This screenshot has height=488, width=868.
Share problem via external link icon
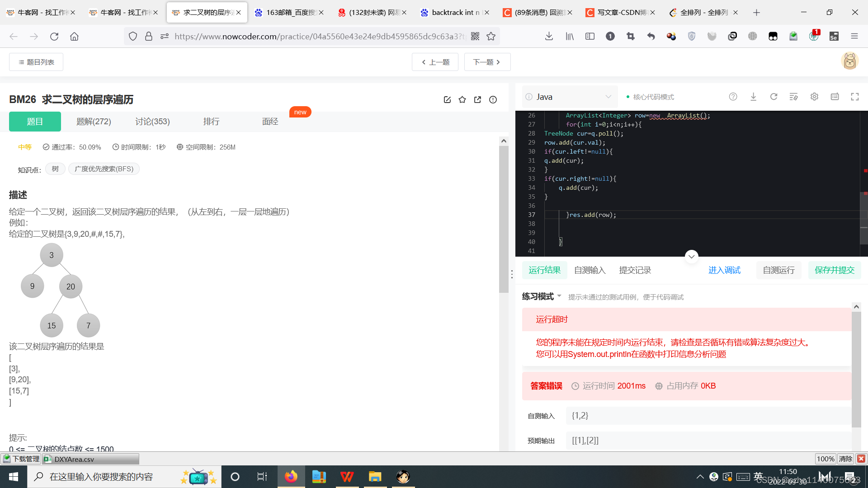477,99
